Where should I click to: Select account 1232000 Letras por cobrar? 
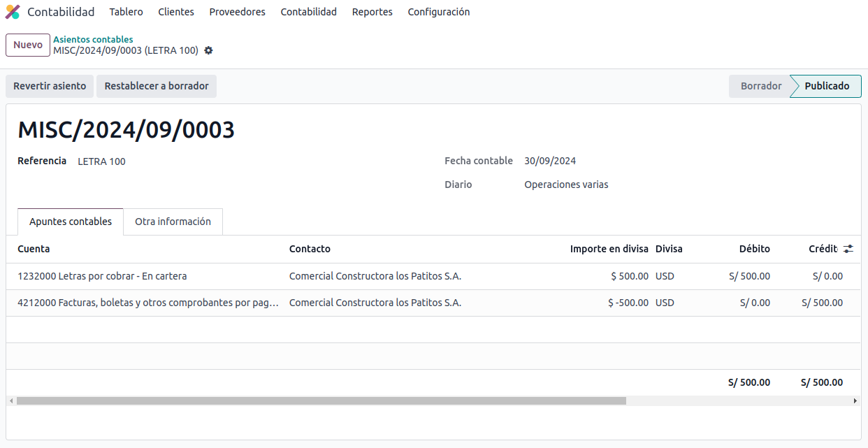tap(102, 276)
